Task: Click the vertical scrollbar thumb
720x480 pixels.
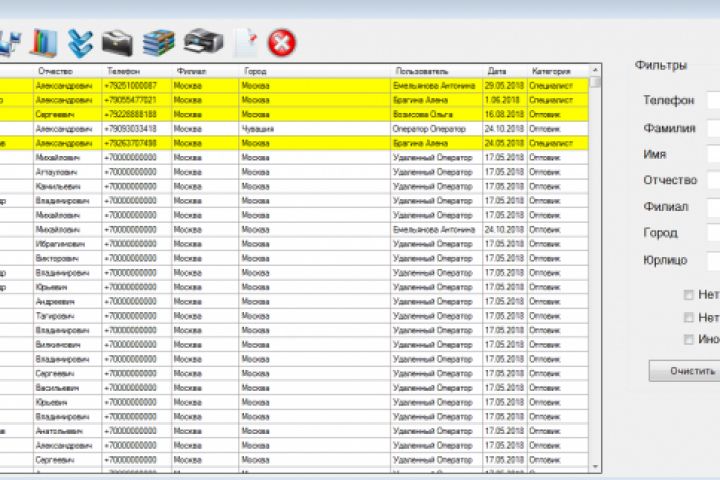Action: [x=595, y=83]
